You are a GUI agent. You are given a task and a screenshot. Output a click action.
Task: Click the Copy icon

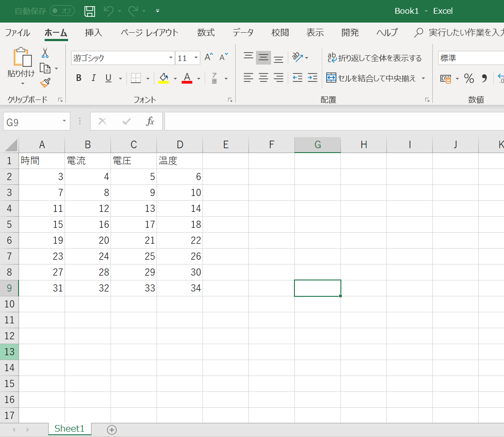tap(45, 68)
